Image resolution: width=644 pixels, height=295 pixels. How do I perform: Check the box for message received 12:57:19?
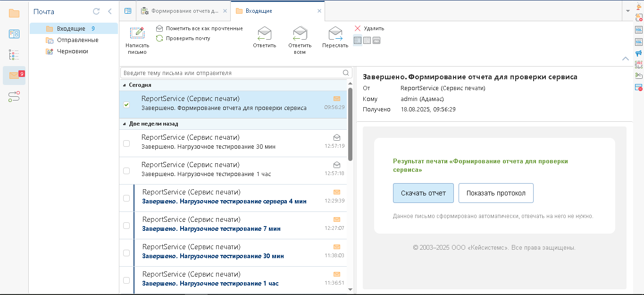126,143
